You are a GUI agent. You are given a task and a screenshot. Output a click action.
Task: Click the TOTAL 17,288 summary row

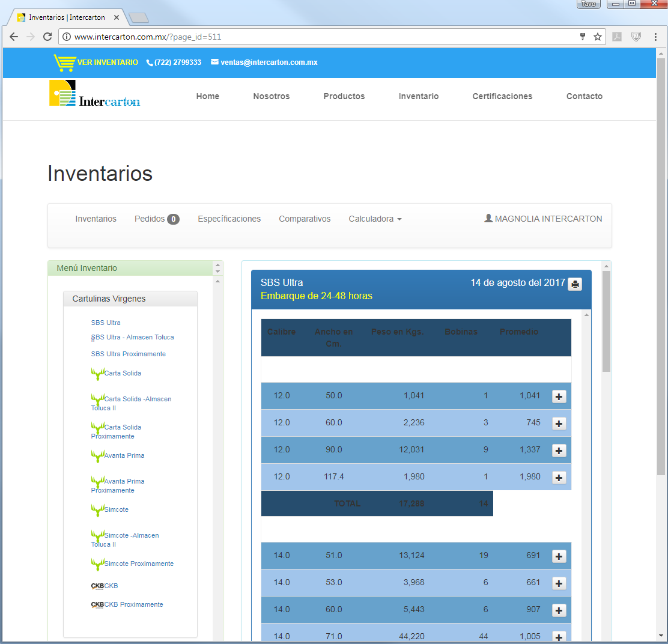(377, 503)
